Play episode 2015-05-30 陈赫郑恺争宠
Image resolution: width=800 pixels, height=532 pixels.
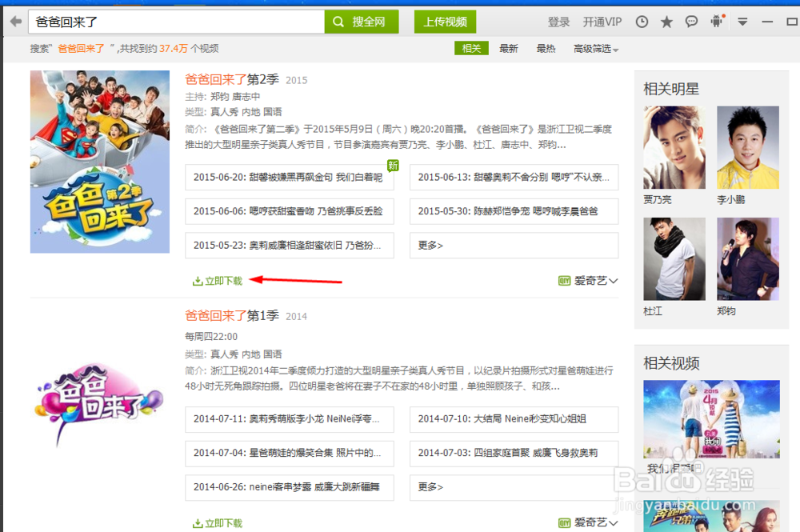click(514, 211)
